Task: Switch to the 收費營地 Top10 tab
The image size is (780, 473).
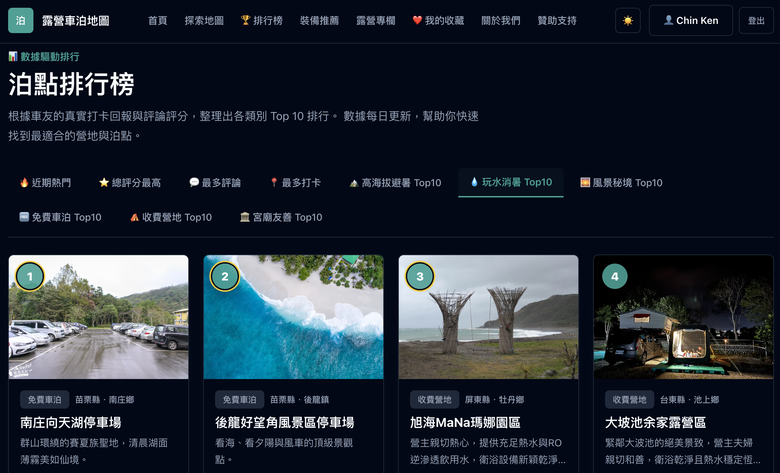Action: coord(171,217)
